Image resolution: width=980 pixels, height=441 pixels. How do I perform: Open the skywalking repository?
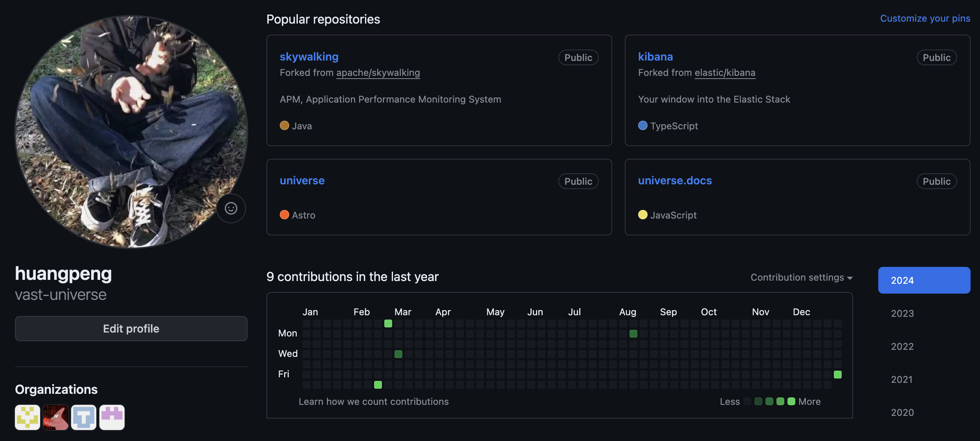click(309, 57)
